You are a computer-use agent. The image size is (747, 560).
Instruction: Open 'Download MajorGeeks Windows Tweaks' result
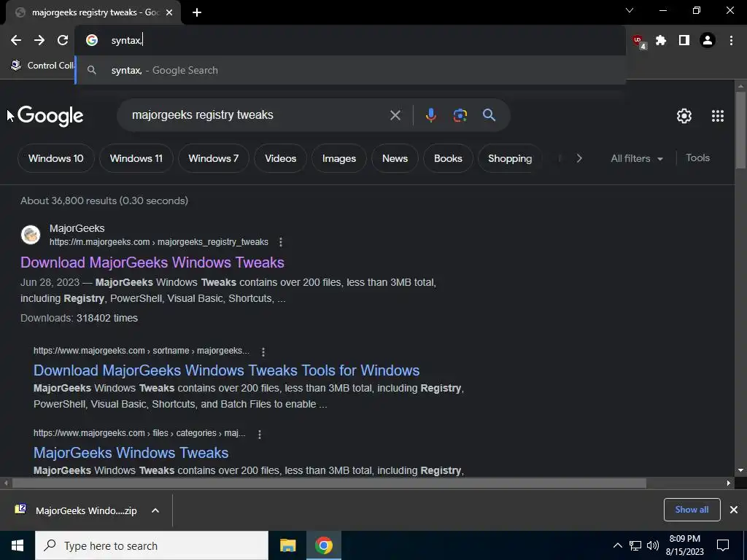click(152, 262)
